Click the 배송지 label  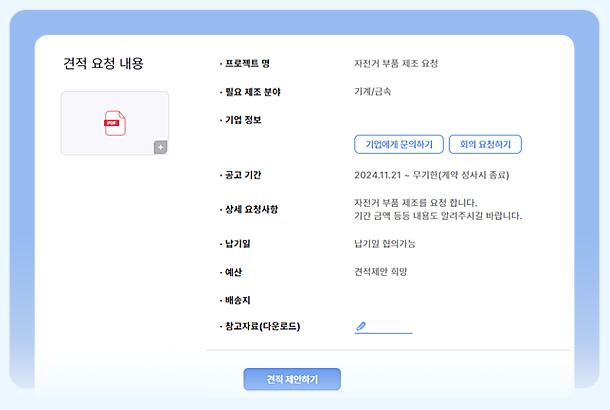[x=237, y=300]
